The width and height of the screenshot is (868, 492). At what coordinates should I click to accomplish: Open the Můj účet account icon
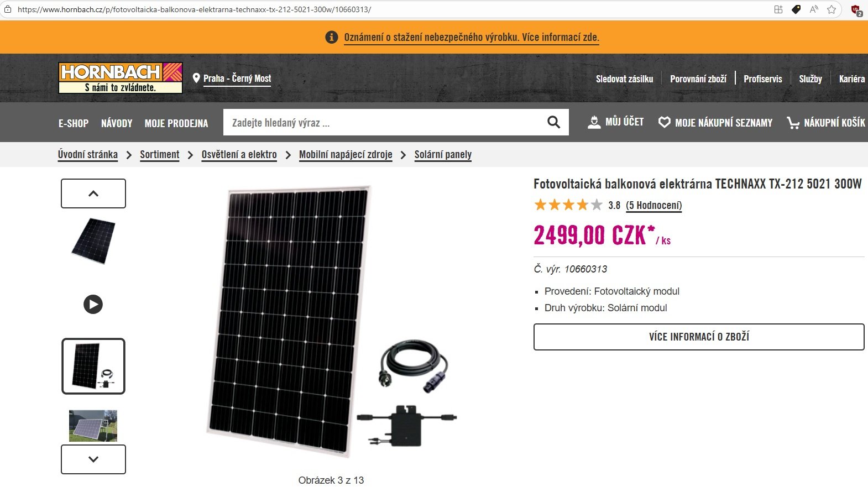[x=594, y=122]
